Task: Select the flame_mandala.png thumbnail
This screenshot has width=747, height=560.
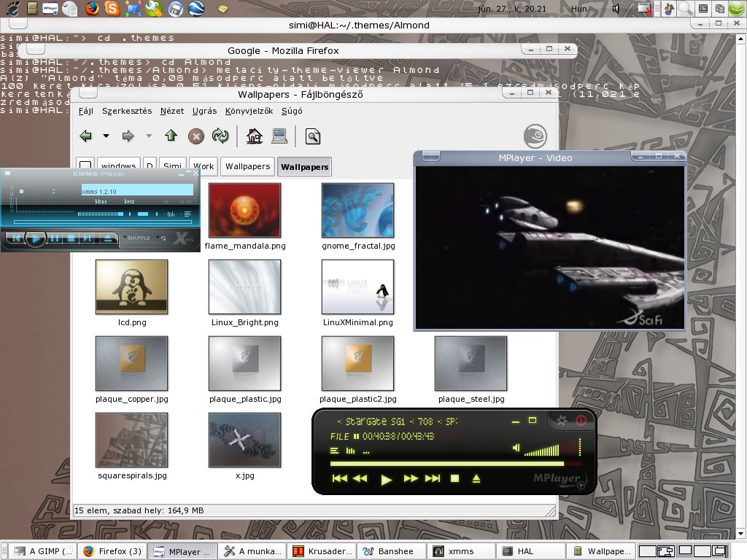Action: (244, 210)
